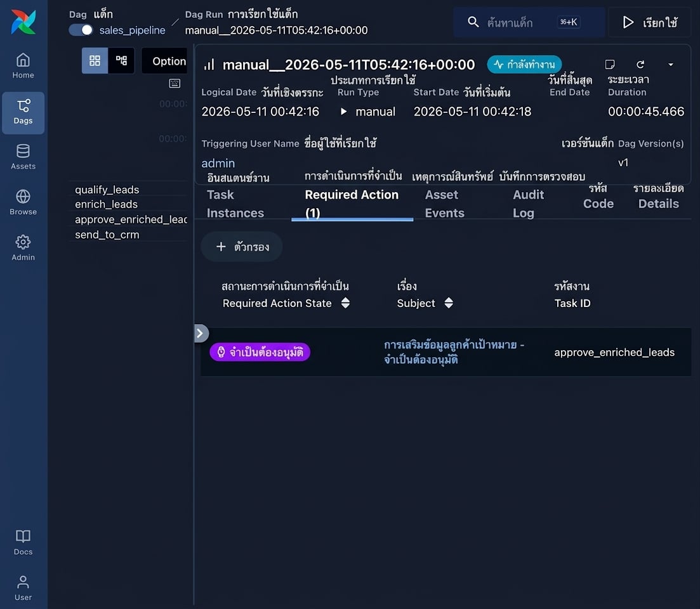
Task: Open the Home page from sidebar
Action: pyautogui.click(x=23, y=65)
